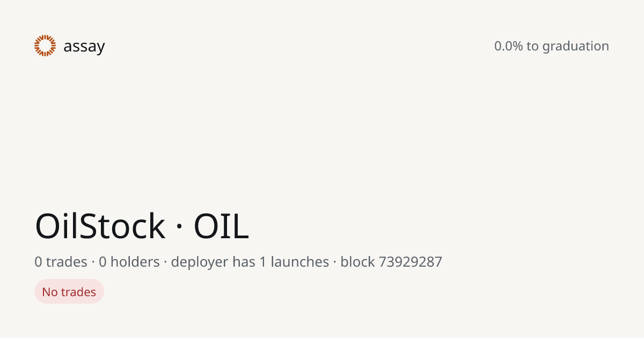The width and height of the screenshot is (644, 338).
Task: Click the "0.0%" percentage value
Action: (x=508, y=46)
